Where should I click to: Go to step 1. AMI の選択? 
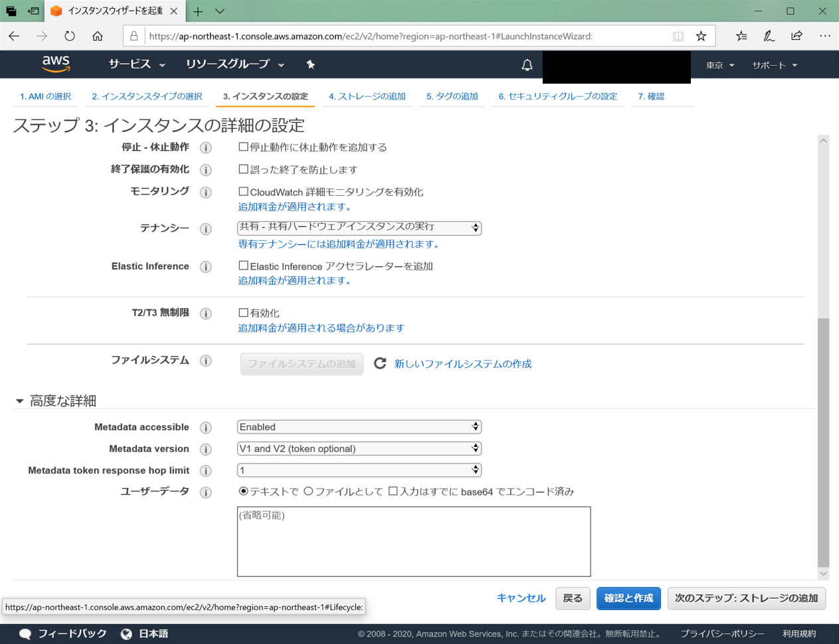point(45,96)
